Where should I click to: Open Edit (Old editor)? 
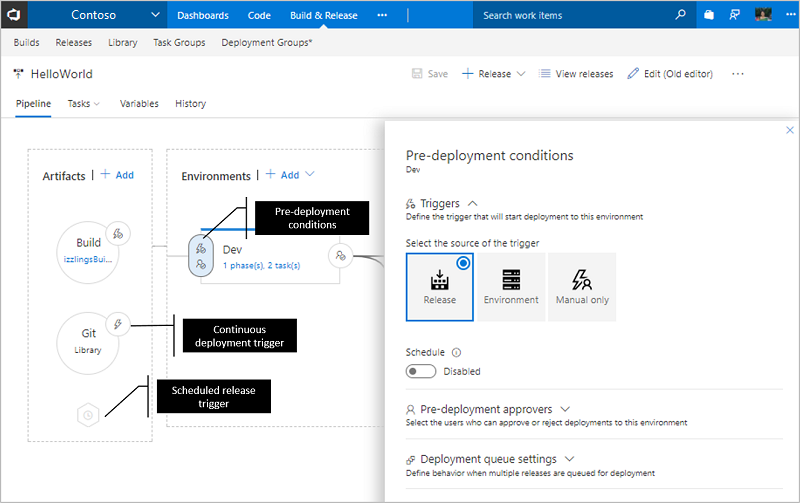(670, 74)
